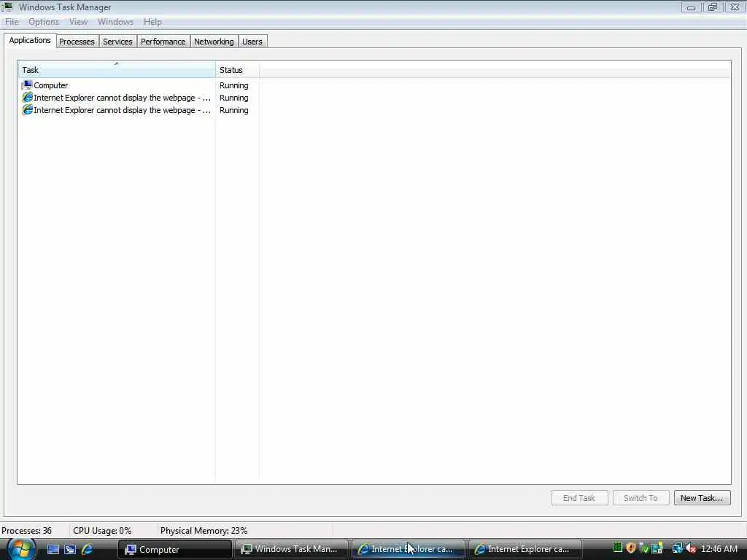The width and height of the screenshot is (747, 560).
Task: Click the New Task... button
Action: click(702, 497)
